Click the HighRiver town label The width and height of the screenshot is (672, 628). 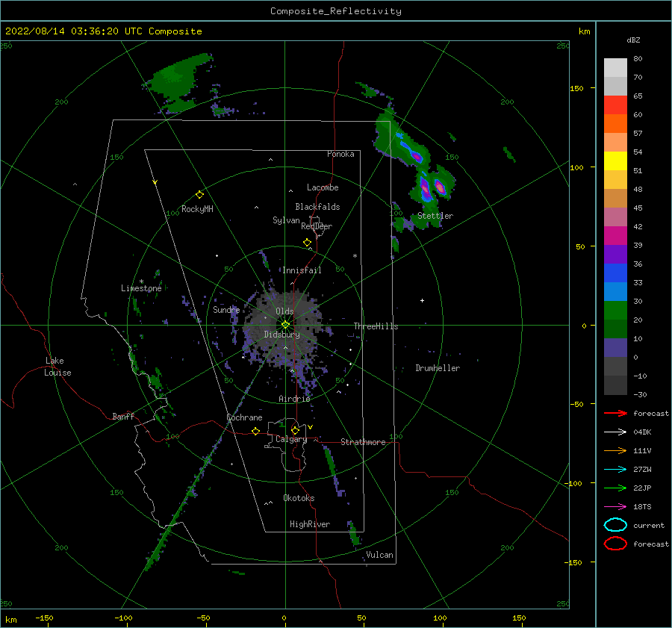pyautogui.click(x=310, y=524)
